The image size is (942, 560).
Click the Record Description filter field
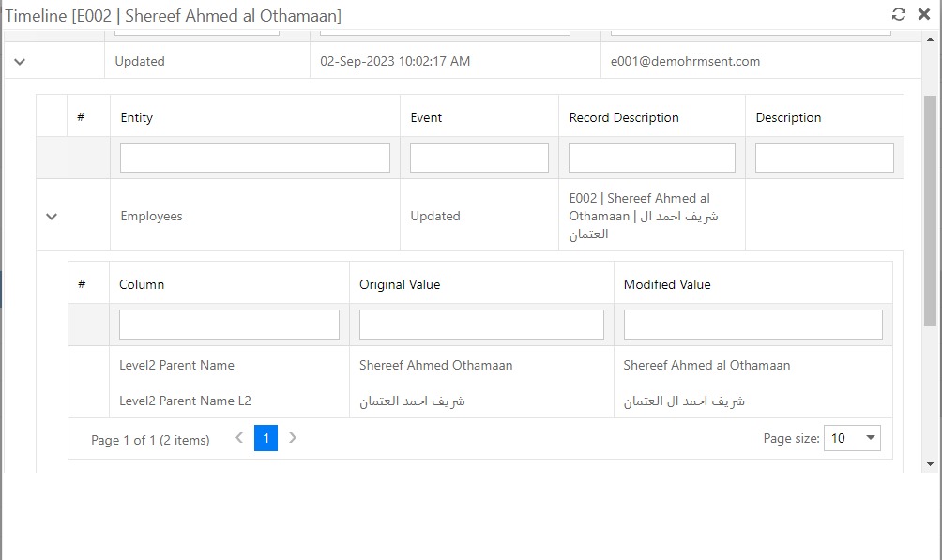(650, 157)
